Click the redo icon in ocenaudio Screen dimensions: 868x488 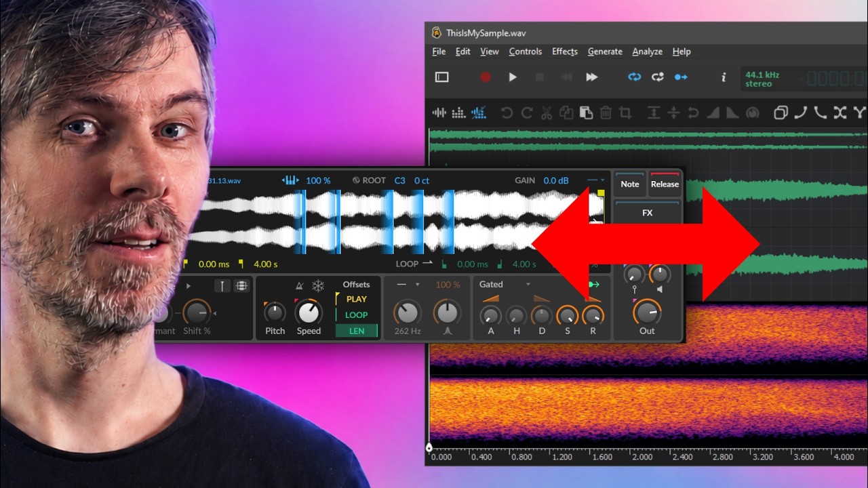[x=527, y=113]
